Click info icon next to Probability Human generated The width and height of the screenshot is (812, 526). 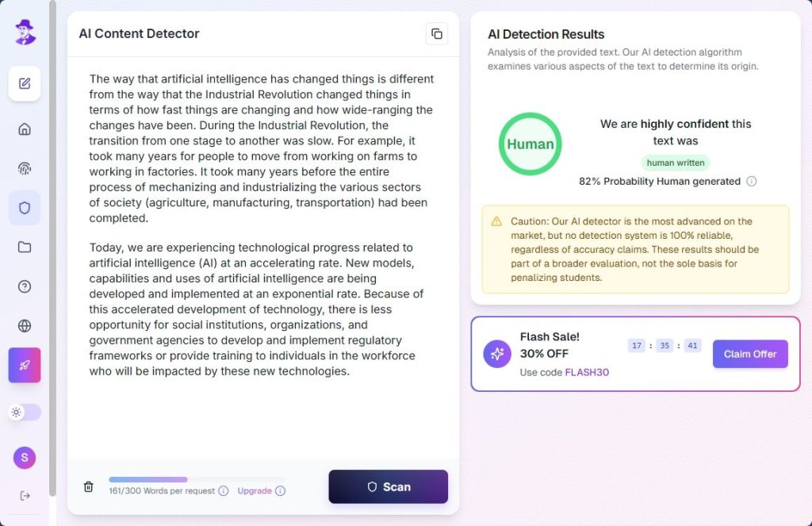(752, 181)
